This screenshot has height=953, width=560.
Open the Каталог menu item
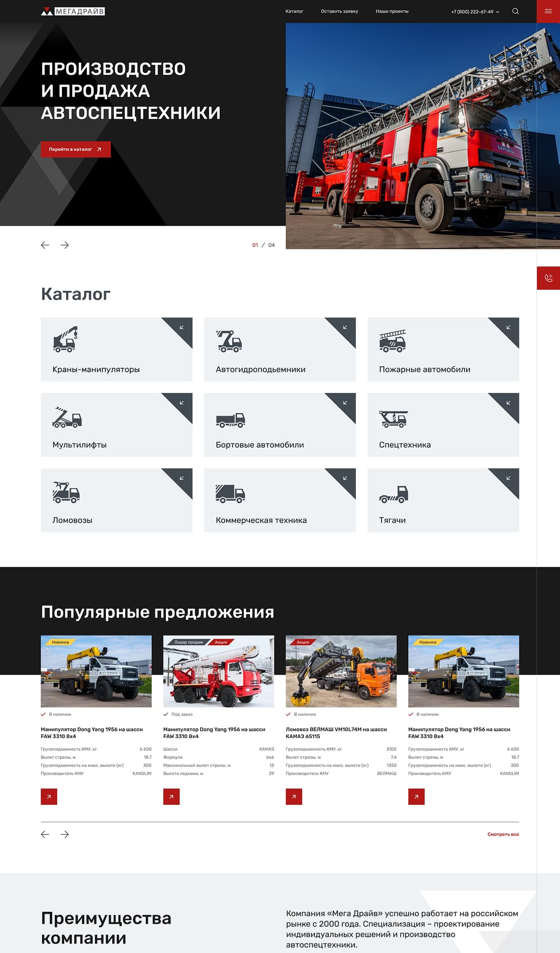coord(294,11)
